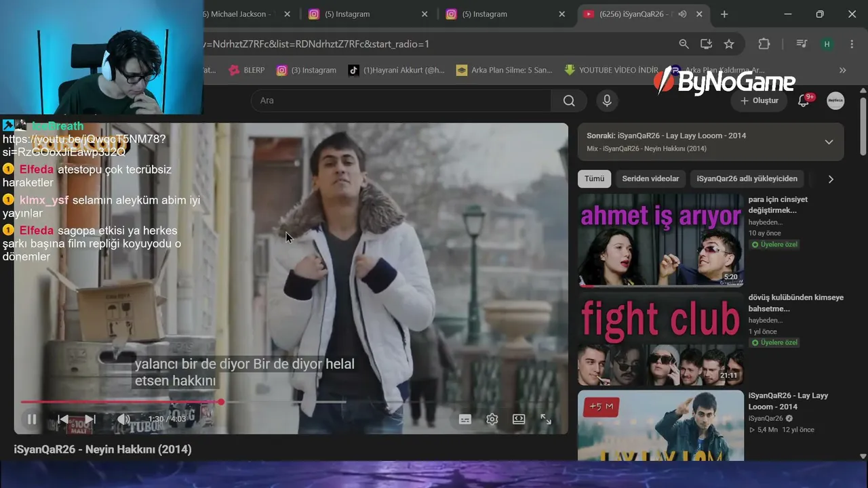Open the Chrome profile 'H' avatar
This screenshot has height=488, width=868.
827,44
